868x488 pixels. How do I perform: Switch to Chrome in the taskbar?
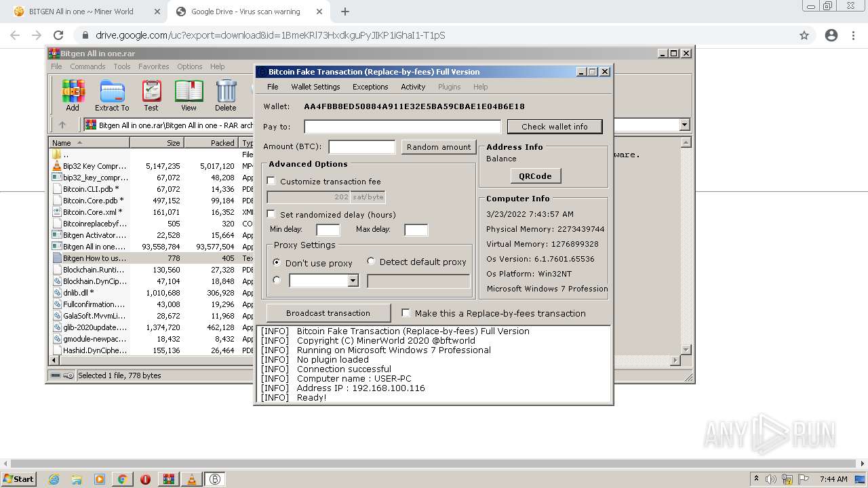coord(123,479)
